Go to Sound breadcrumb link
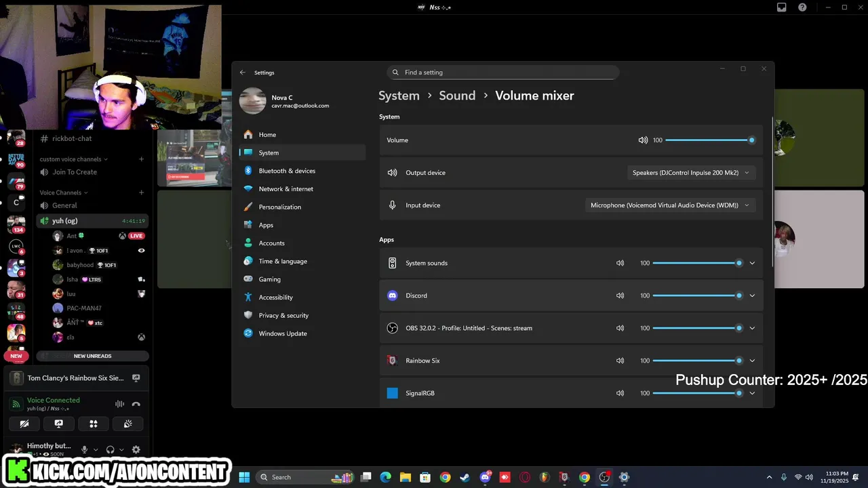Viewport: 868px width, 488px height. [x=457, y=96]
